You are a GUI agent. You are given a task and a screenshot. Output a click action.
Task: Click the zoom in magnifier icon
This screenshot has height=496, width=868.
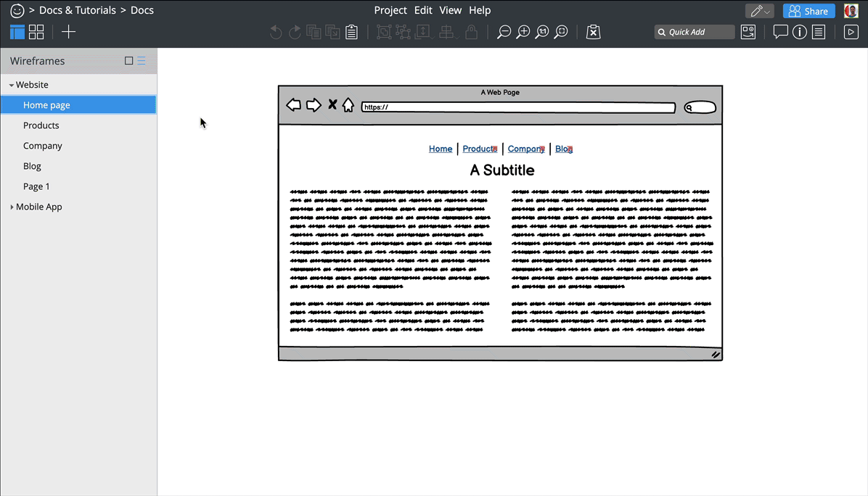pos(523,32)
